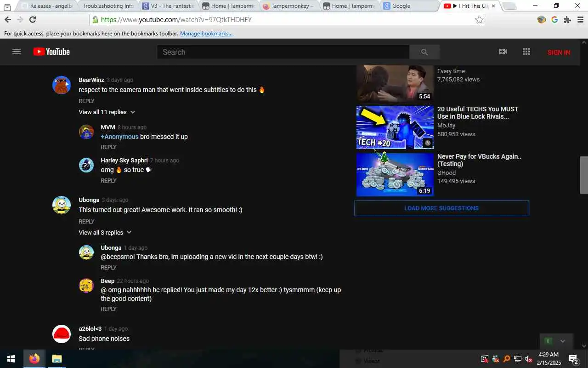The width and height of the screenshot is (588, 368).
Task: Collapse the View all 3 replies chevron
Action: [129, 233]
